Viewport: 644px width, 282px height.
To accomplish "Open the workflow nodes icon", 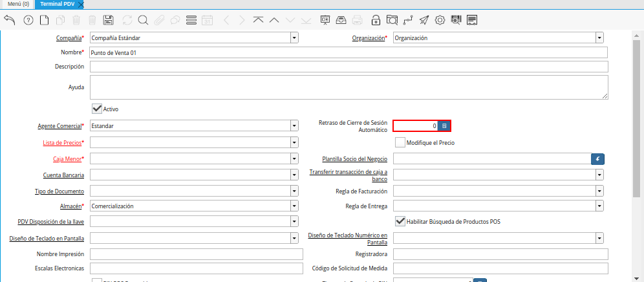I will point(408,20).
